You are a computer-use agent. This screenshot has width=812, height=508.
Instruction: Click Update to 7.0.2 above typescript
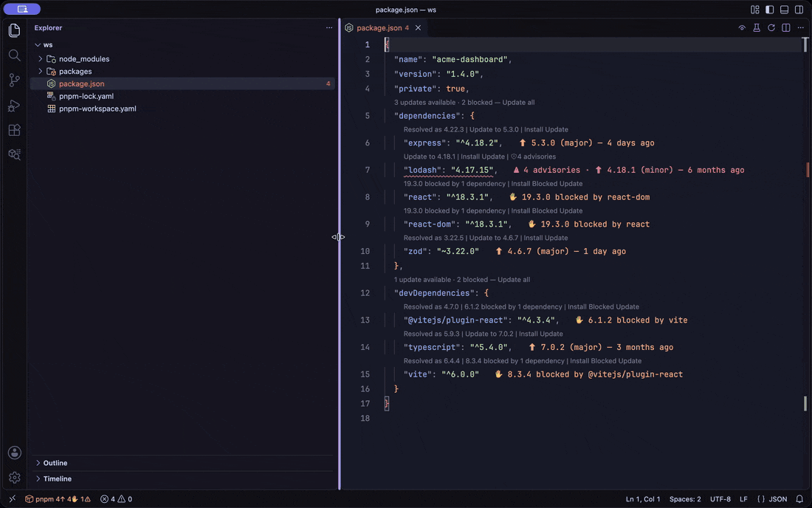pyautogui.click(x=489, y=334)
